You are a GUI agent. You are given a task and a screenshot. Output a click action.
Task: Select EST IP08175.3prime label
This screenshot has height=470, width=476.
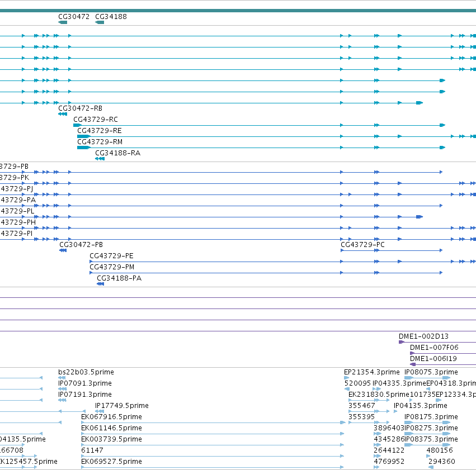431,417
